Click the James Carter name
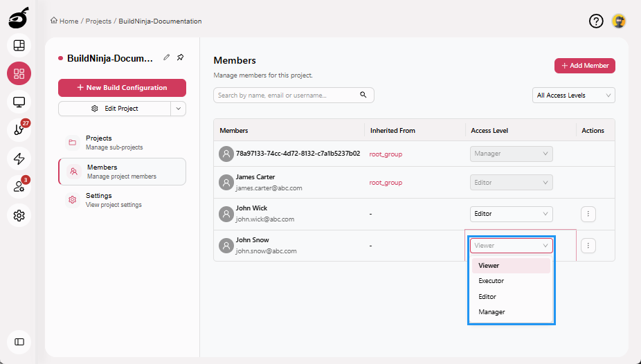The height and width of the screenshot is (364, 641). 255,177
